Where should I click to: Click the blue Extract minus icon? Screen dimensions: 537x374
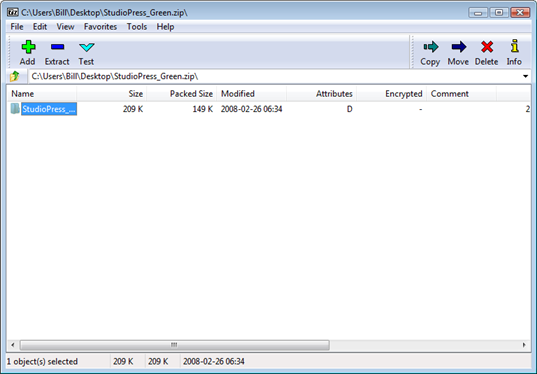coord(58,47)
